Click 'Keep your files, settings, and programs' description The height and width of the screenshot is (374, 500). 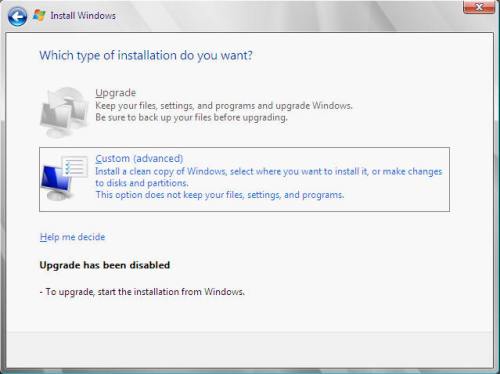(x=224, y=106)
